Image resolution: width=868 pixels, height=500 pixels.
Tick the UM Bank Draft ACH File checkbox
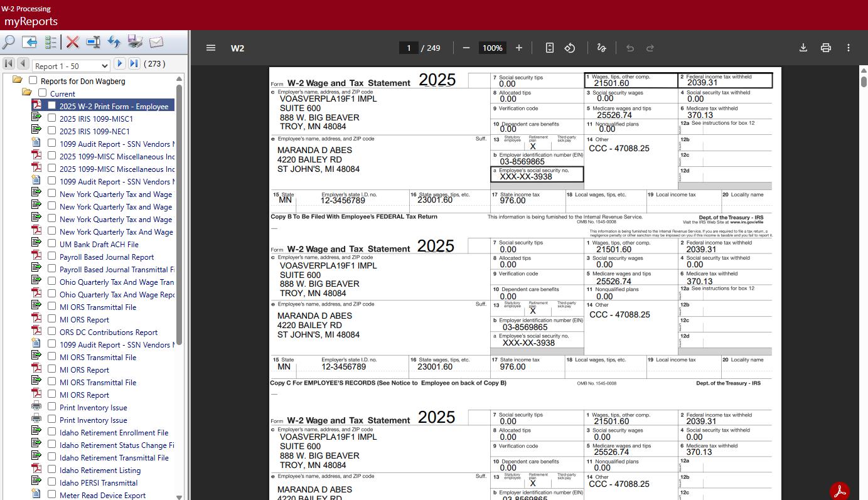(x=52, y=244)
